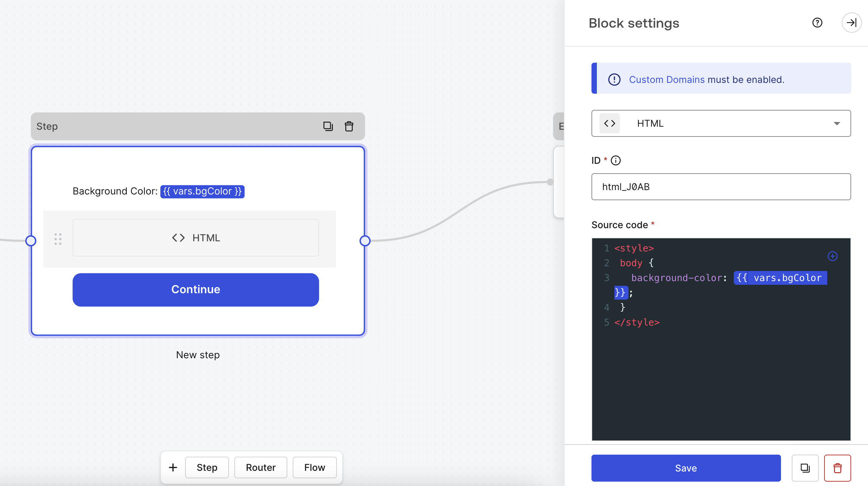868x486 pixels.
Task: Duplicate the Step using header copy icon
Action: pyautogui.click(x=328, y=126)
